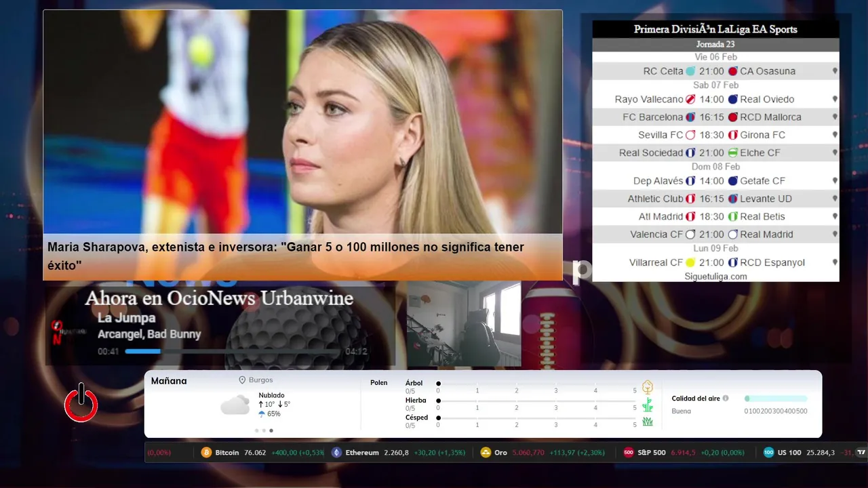Open the S&P 500 ticker entry
This screenshot has height=488, width=868.
[684, 453]
